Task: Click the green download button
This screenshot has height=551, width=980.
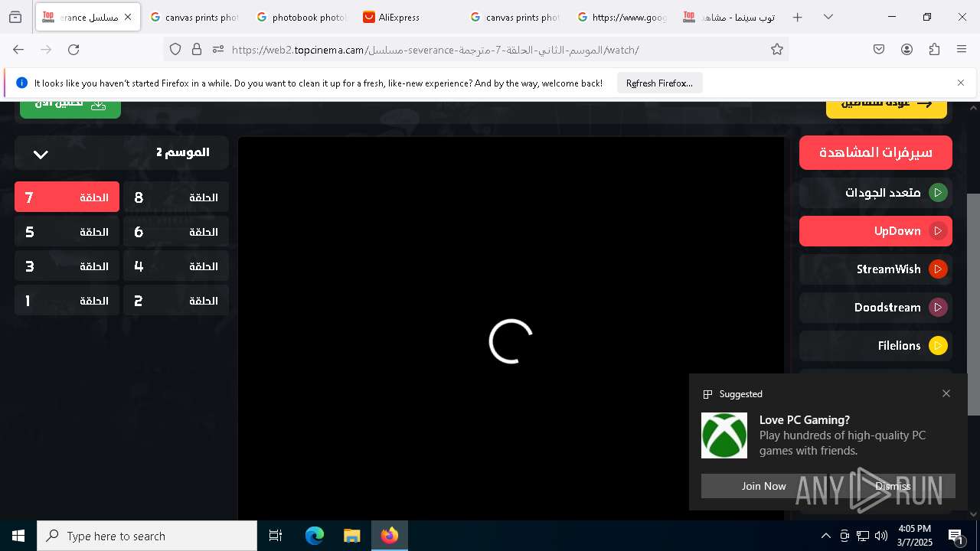Action: (x=70, y=109)
